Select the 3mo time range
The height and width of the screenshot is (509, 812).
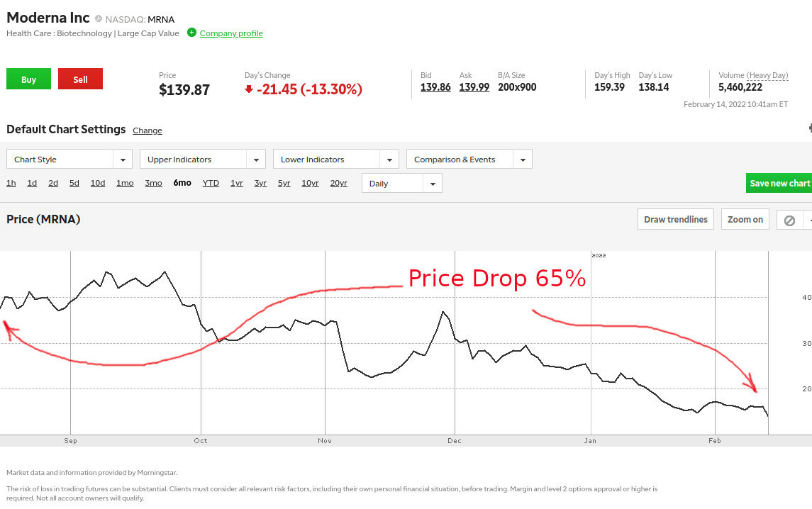coord(153,183)
